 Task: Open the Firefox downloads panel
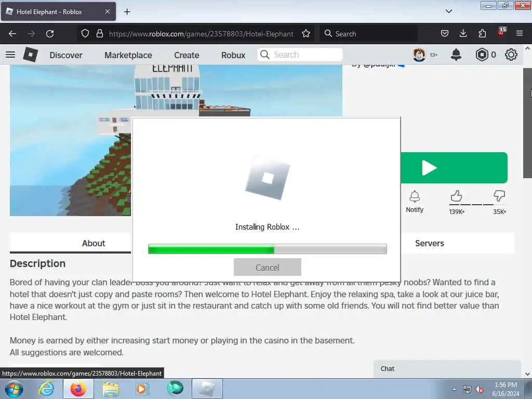(x=463, y=33)
